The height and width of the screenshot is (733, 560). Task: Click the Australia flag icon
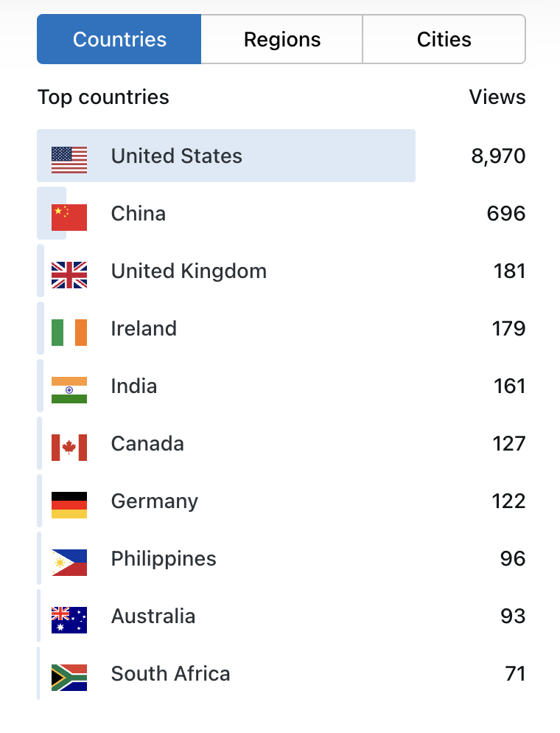click(69, 619)
